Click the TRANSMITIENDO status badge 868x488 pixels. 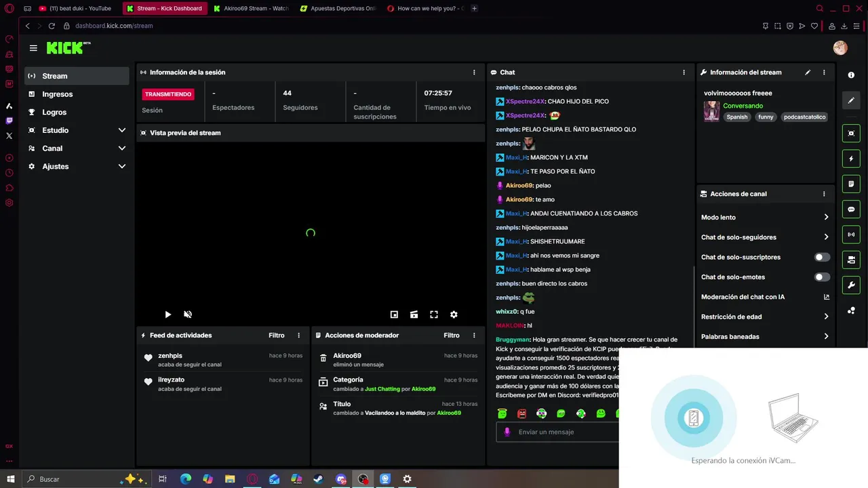point(168,94)
